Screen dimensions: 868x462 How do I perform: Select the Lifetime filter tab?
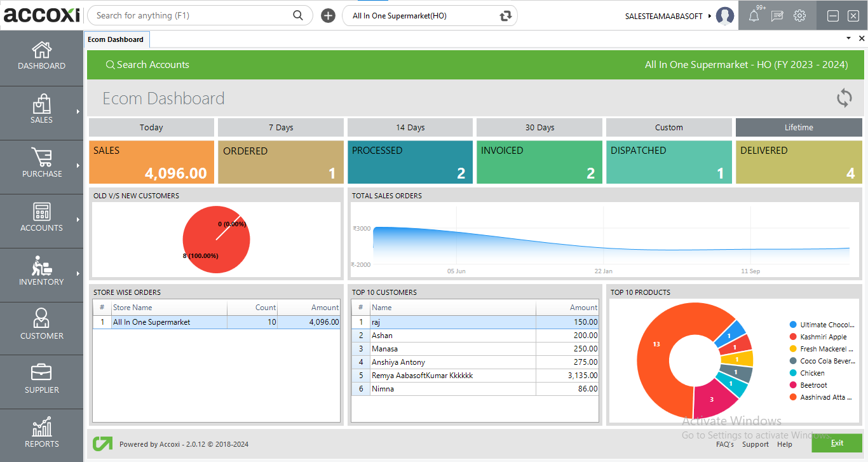click(x=798, y=127)
